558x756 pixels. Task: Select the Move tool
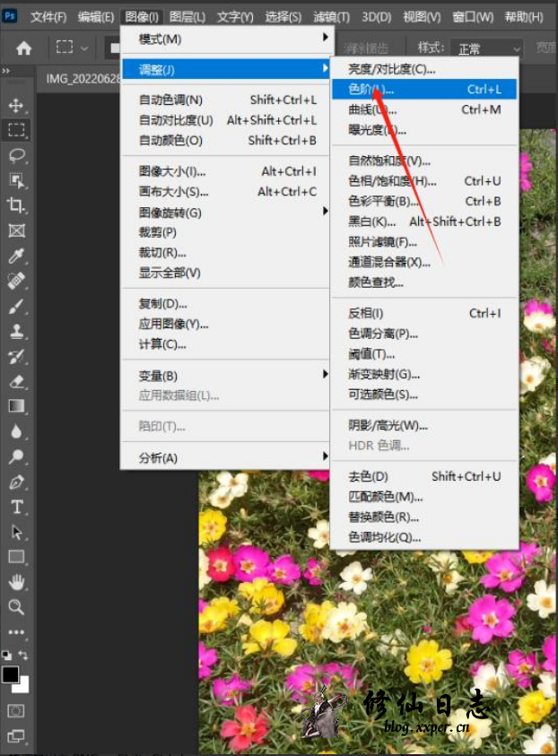[x=16, y=106]
